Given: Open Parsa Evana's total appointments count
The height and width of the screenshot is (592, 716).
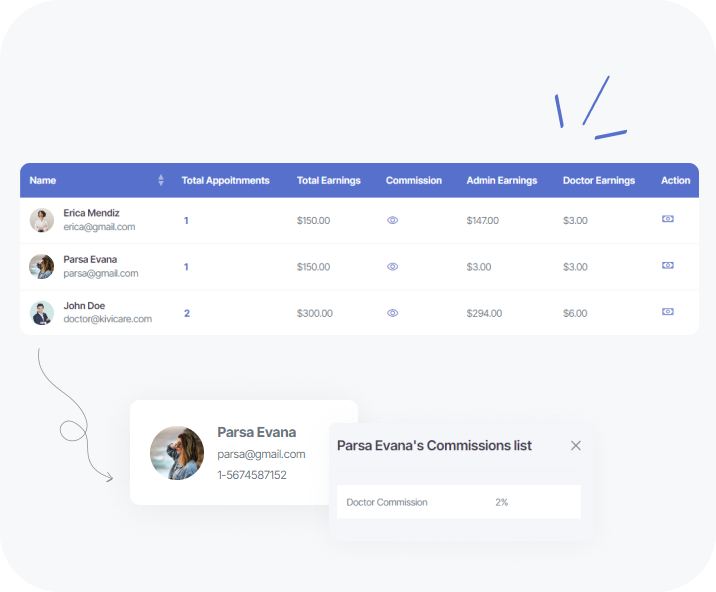Looking at the screenshot, I should click(186, 267).
